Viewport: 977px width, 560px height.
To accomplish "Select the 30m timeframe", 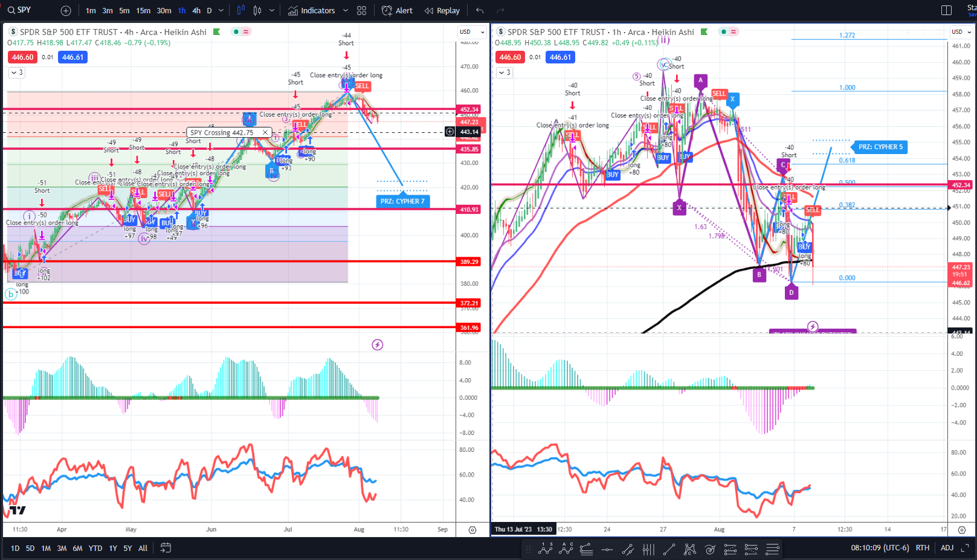I will (164, 11).
